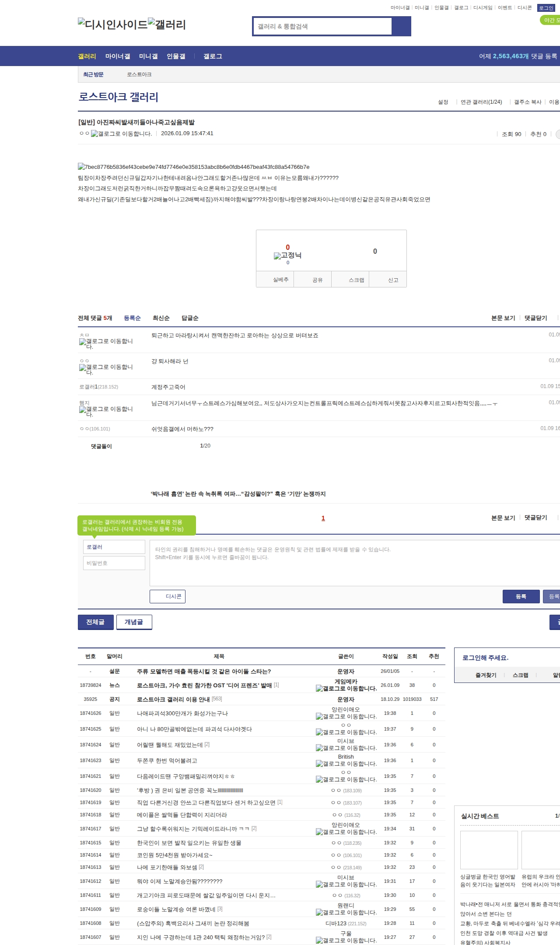Expand the 갤로그 menu in navigation bar
560x945 pixels.
213,56
